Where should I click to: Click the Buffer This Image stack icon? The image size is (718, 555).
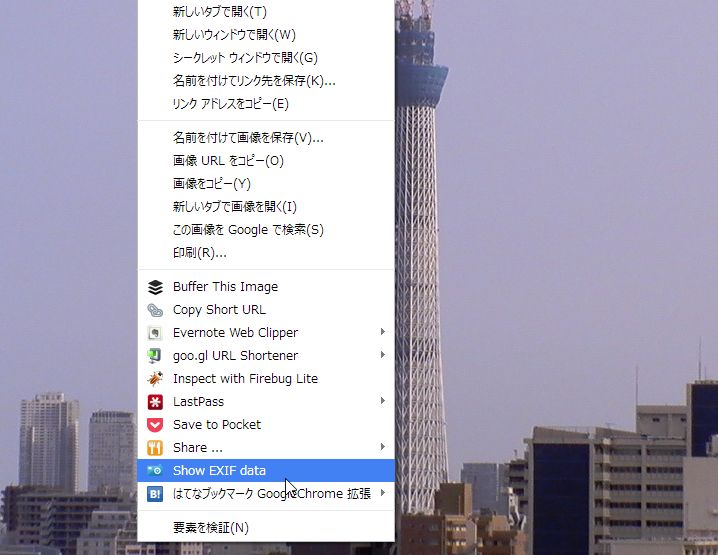click(x=155, y=287)
